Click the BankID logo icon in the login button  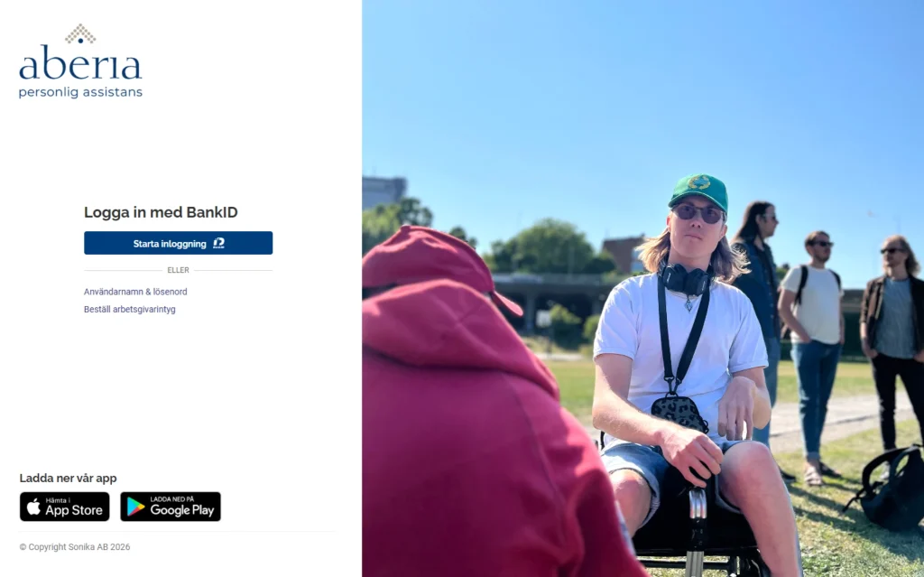(x=218, y=243)
